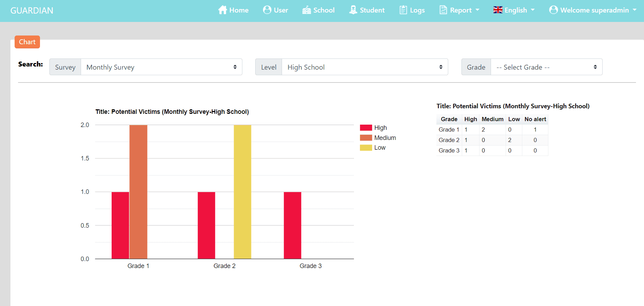Expand the Report dropdown menu
This screenshot has height=306, width=644.
pos(459,10)
